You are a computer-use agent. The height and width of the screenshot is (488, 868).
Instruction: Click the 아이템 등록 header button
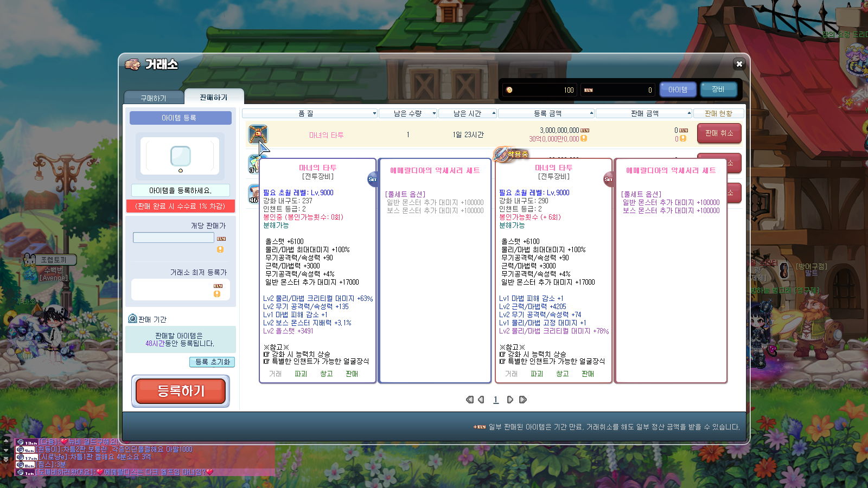180,118
